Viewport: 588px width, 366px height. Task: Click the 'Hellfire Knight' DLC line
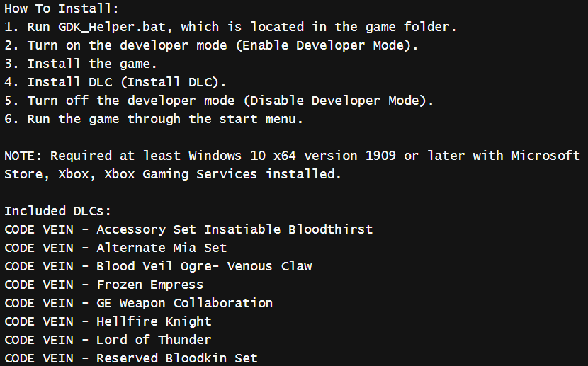click(108, 321)
